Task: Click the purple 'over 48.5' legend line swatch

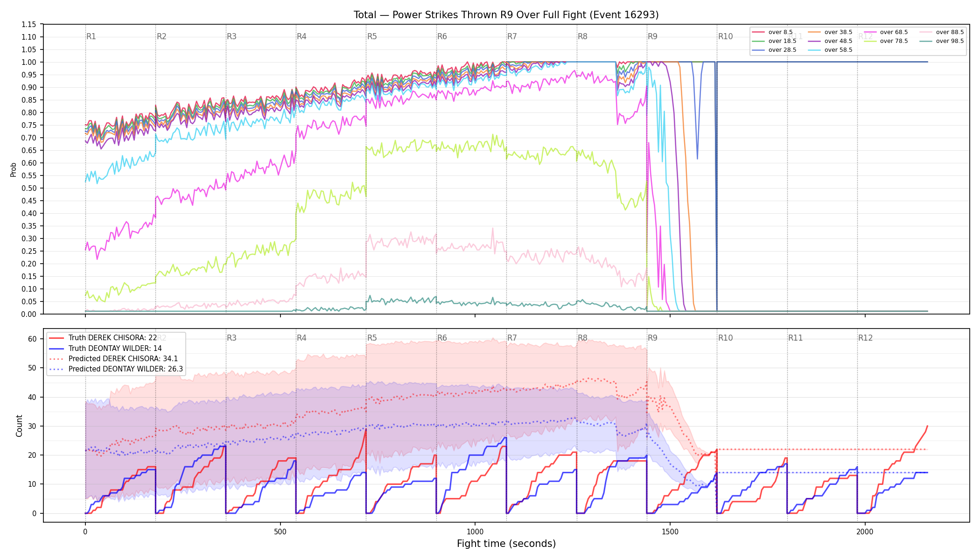Action: pos(814,41)
